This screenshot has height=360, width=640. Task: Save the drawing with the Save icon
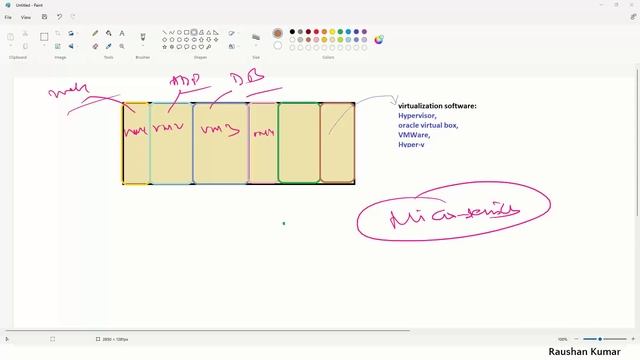pos(44,17)
